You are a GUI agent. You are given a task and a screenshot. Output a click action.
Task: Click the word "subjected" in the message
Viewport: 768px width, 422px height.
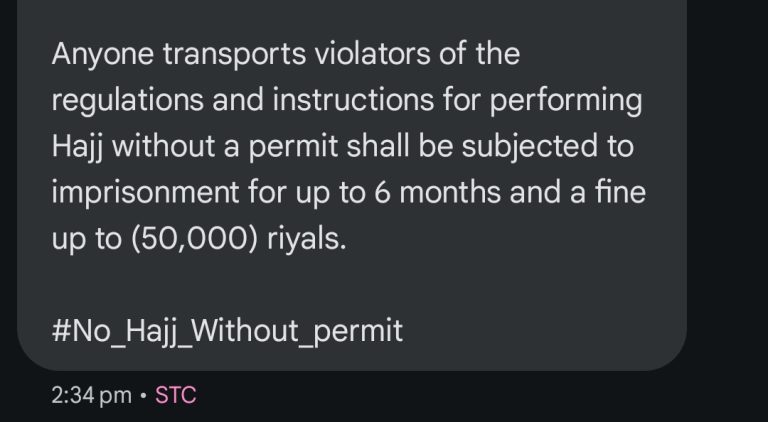coord(529,147)
